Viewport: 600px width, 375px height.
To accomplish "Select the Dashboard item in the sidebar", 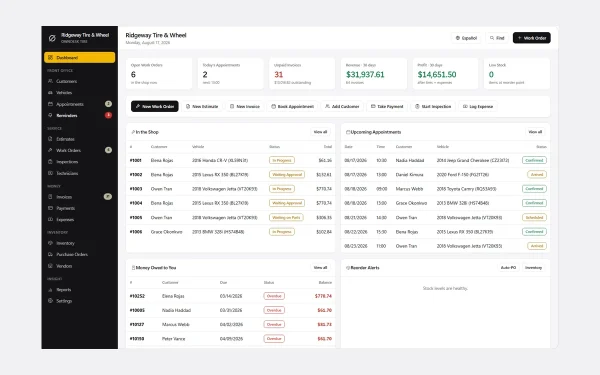I will tap(80, 57).
